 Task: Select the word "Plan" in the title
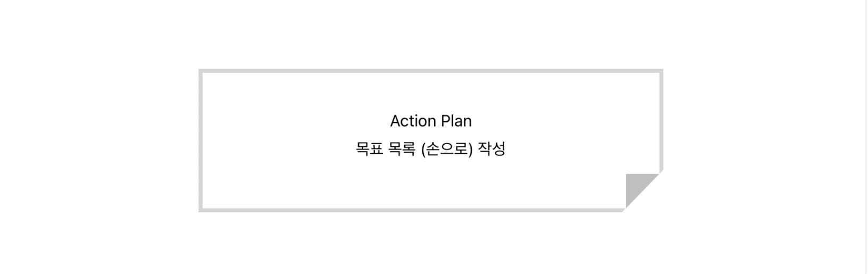[x=456, y=121]
